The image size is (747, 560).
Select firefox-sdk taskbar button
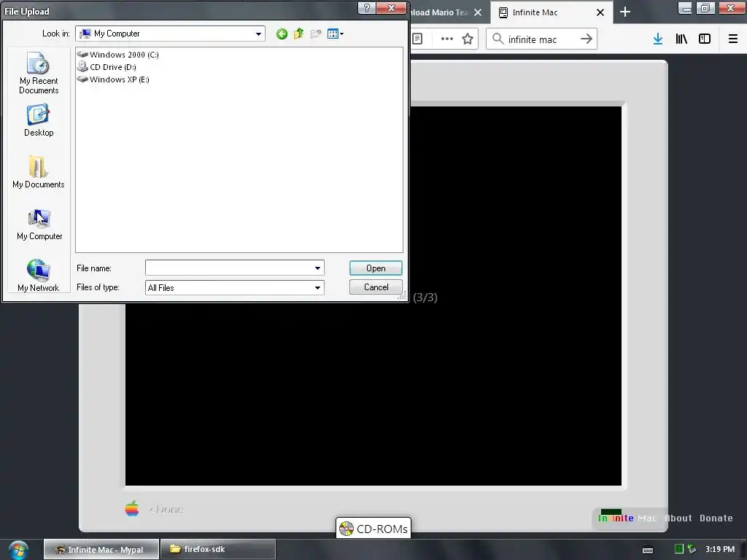coord(218,550)
